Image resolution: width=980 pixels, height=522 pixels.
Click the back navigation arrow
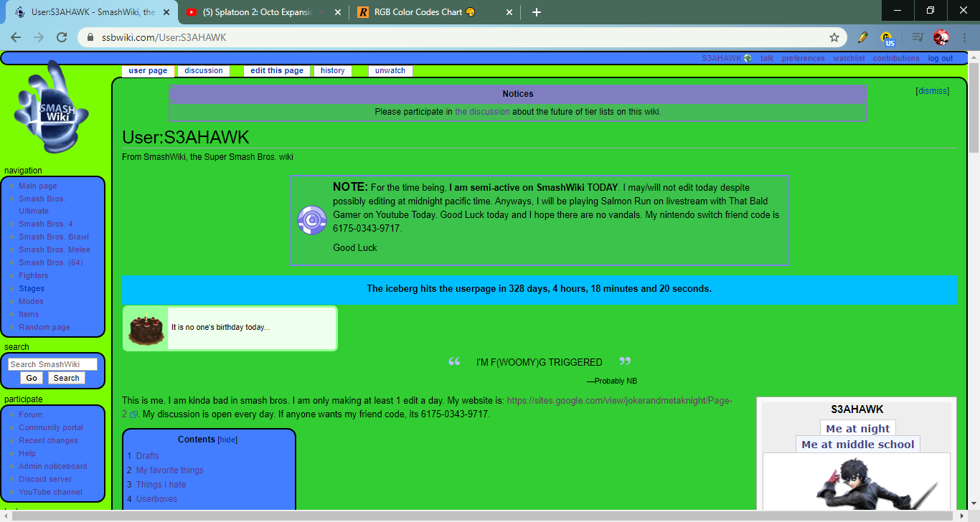point(16,37)
